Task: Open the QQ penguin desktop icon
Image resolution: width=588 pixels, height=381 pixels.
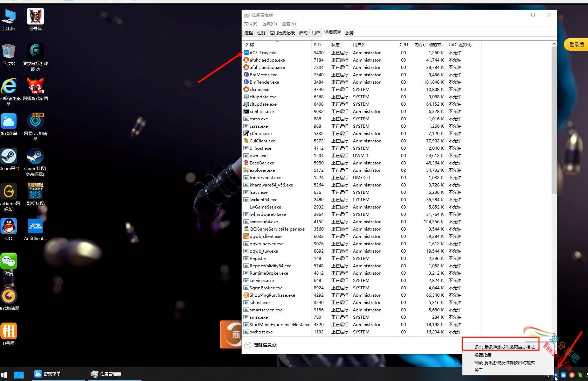Action: click(x=9, y=226)
